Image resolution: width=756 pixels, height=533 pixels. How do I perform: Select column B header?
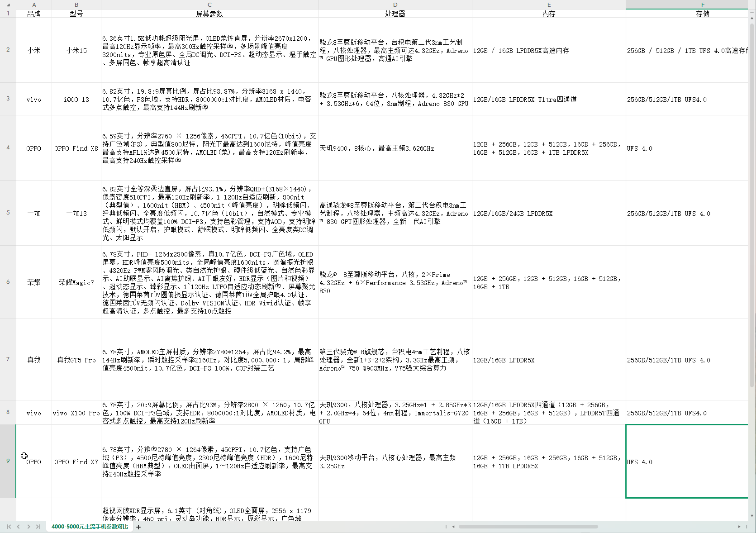tap(76, 5)
